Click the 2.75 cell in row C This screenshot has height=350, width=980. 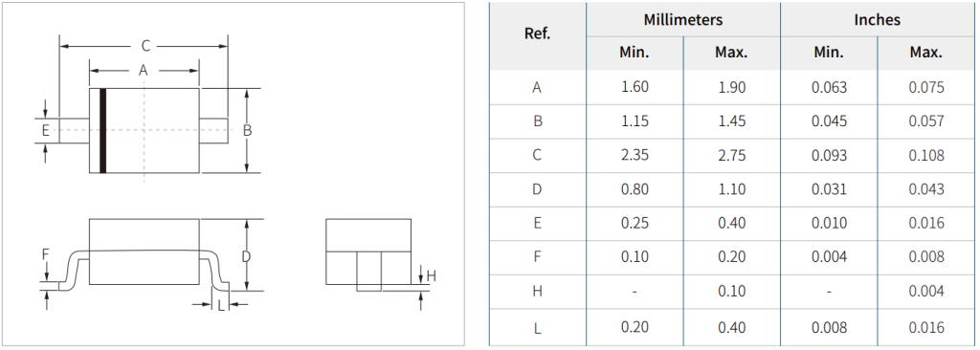(x=731, y=155)
